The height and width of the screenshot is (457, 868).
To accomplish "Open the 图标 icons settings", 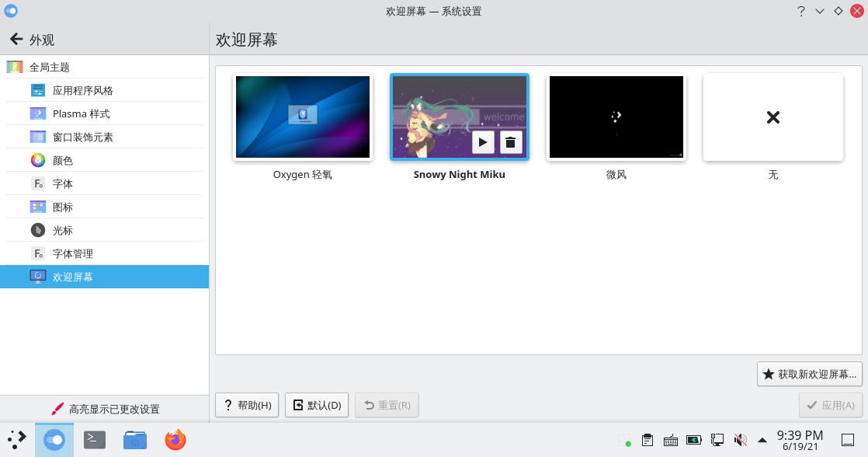I will click(62, 208).
